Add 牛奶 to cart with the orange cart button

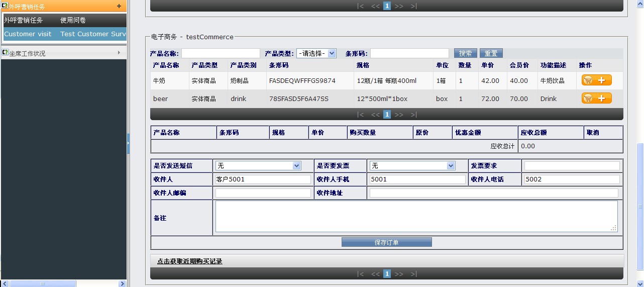point(596,80)
